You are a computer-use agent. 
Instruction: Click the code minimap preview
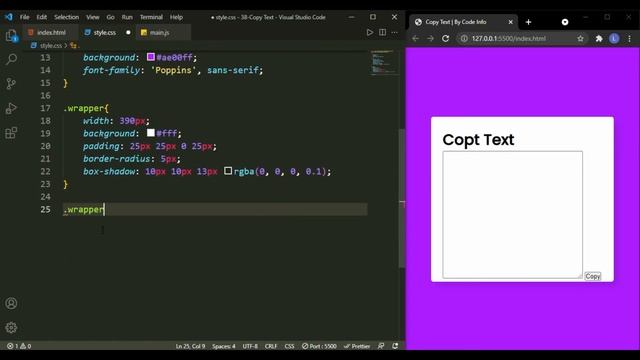point(383,62)
